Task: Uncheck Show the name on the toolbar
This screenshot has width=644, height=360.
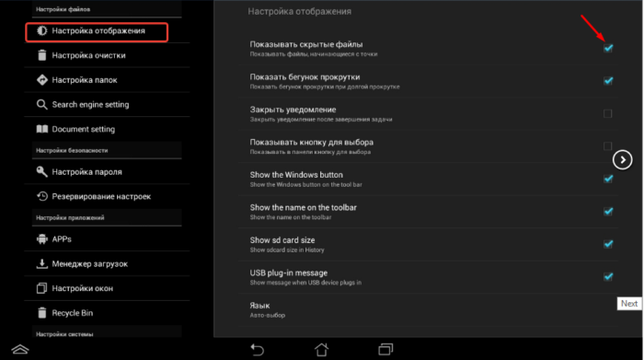Action: click(608, 211)
